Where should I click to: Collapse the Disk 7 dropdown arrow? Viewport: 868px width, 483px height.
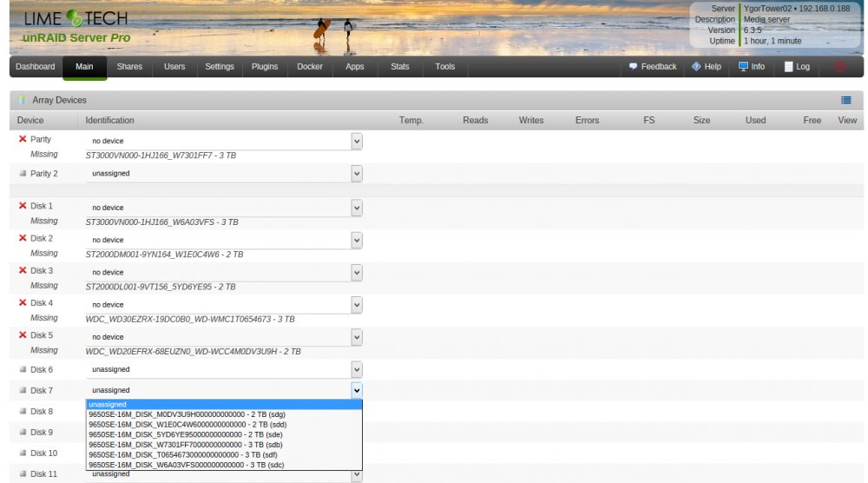(357, 391)
